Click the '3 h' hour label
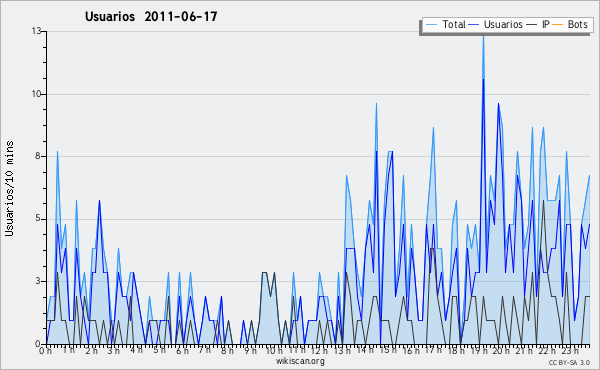 (114, 351)
